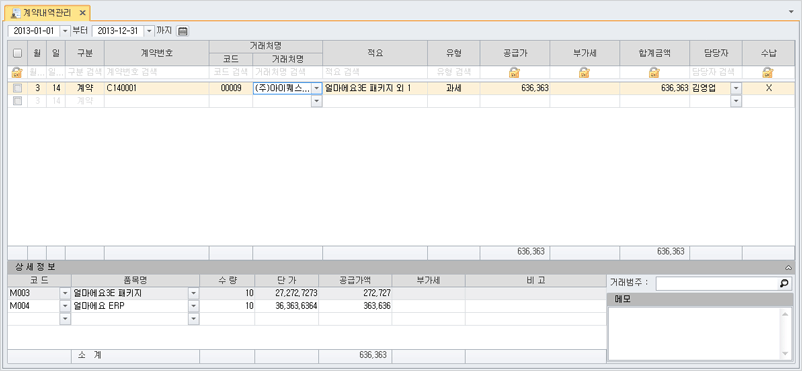Click the 구분 검색 filter field
Image resolution: width=802 pixels, height=371 pixels.
coord(85,72)
